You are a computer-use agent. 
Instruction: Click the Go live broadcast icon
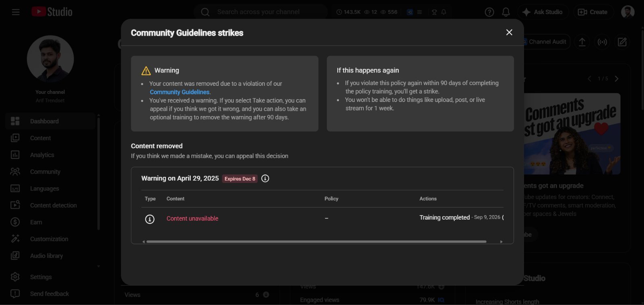click(x=602, y=42)
